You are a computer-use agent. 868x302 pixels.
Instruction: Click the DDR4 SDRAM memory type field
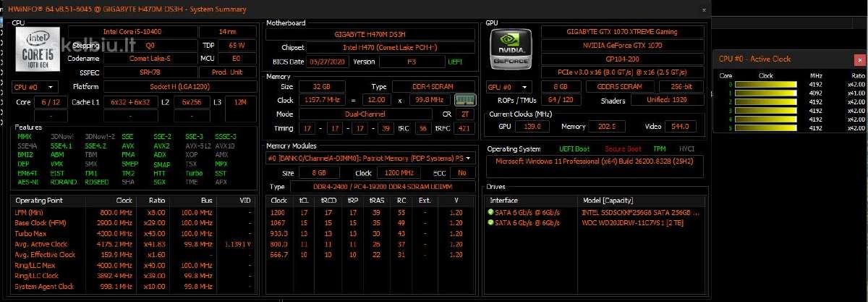[x=433, y=87]
